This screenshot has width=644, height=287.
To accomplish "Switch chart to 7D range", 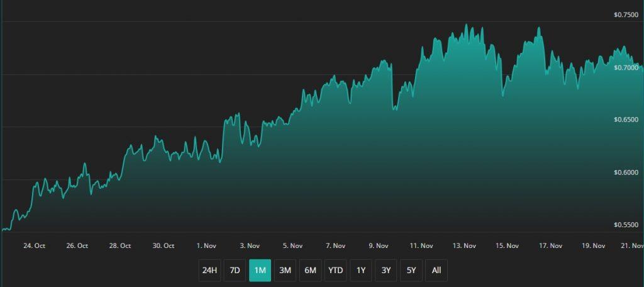I will tap(235, 271).
